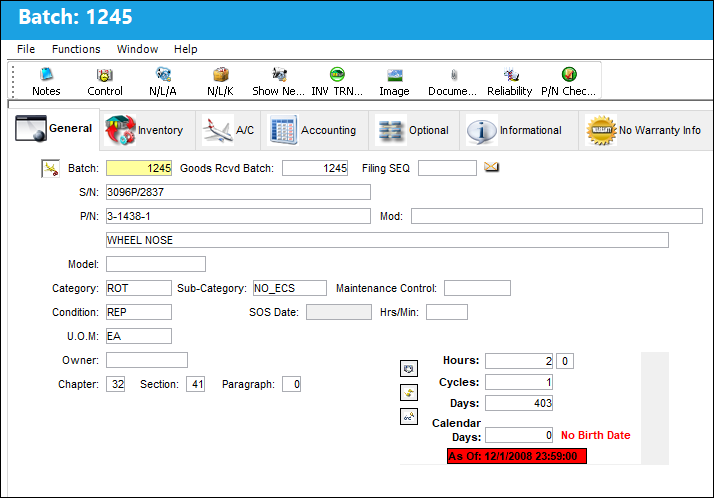This screenshot has height=498, width=714.
Task: Open the Functions menu
Action: click(76, 49)
